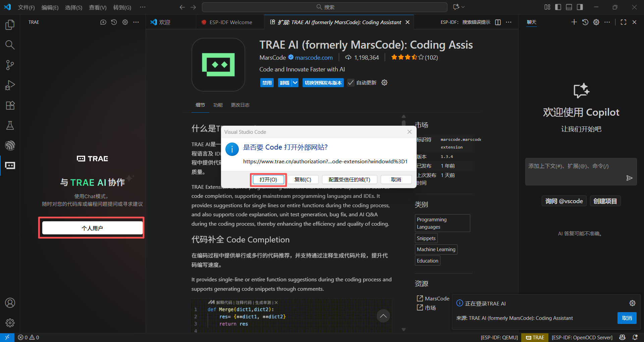Cancel the TRAE AI login notification
This screenshot has width=644, height=342.
pos(627,318)
